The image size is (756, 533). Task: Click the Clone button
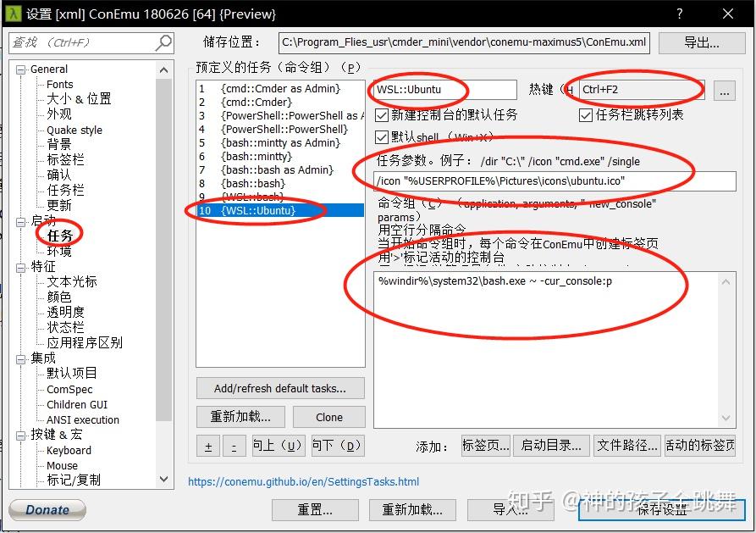coord(328,417)
